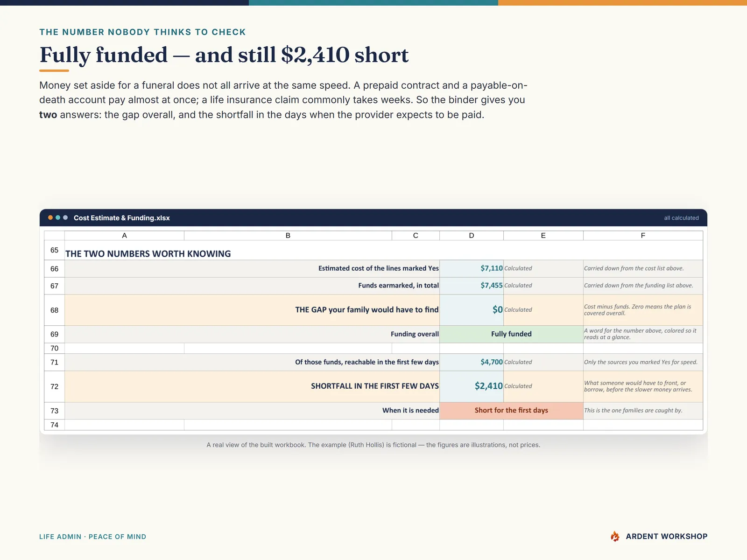Select column E header
Image resolution: width=747 pixels, height=560 pixels.
click(x=543, y=236)
